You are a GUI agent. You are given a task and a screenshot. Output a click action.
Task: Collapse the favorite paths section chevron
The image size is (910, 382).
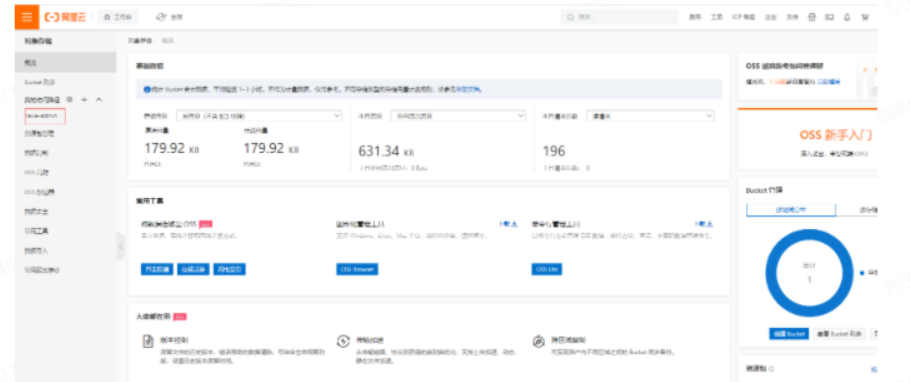99,100
